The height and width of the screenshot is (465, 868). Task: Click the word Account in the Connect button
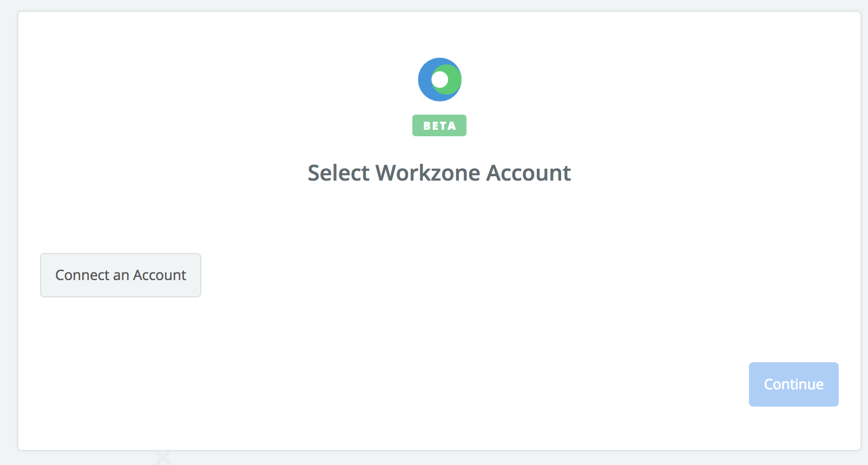(x=160, y=275)
